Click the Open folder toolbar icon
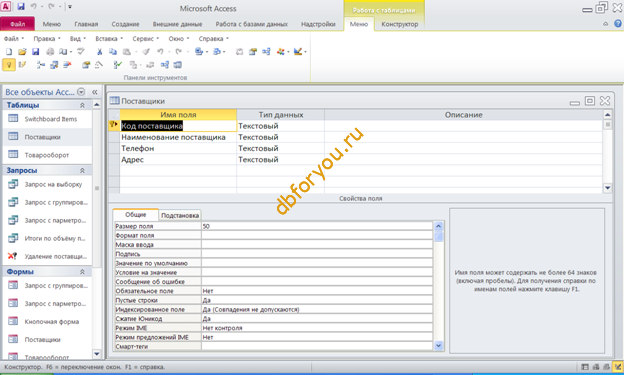Image resolution: width=624 pixels, height=375 pixels. [x=22, y=52]
